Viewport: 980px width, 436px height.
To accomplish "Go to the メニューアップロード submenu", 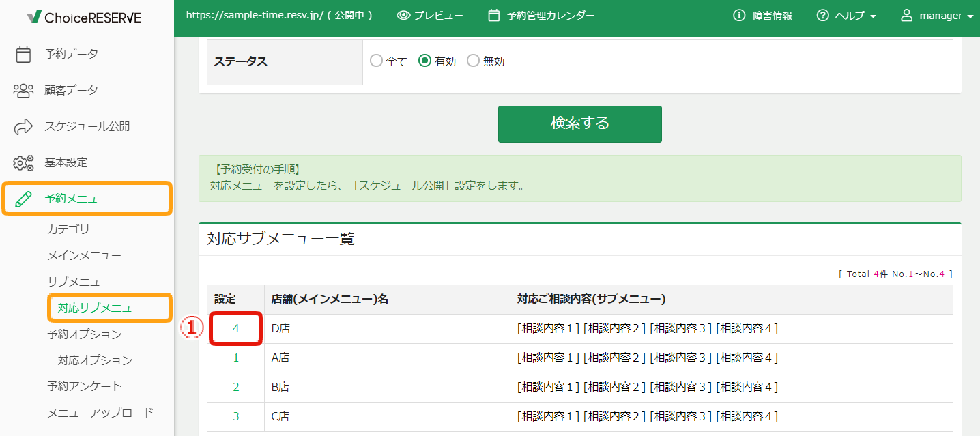I will pyautogui.click(x=100, y=413).
